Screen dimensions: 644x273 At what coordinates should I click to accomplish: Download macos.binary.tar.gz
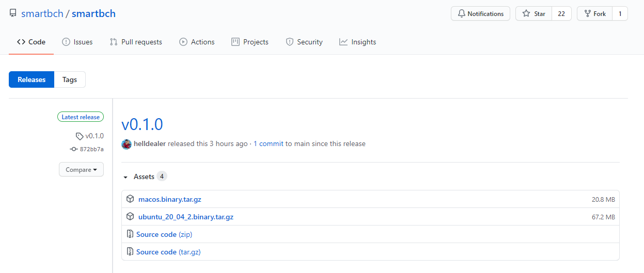point(170,199)
